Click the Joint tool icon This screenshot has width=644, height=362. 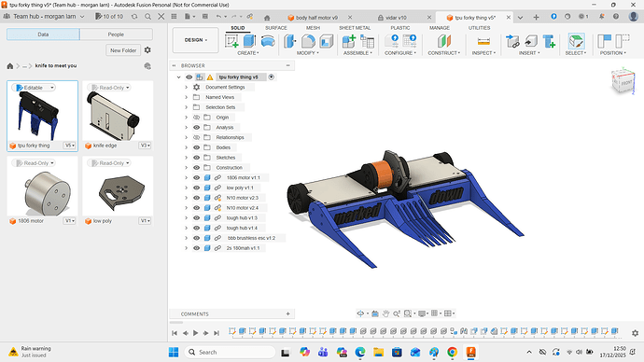tap(367, 41)
